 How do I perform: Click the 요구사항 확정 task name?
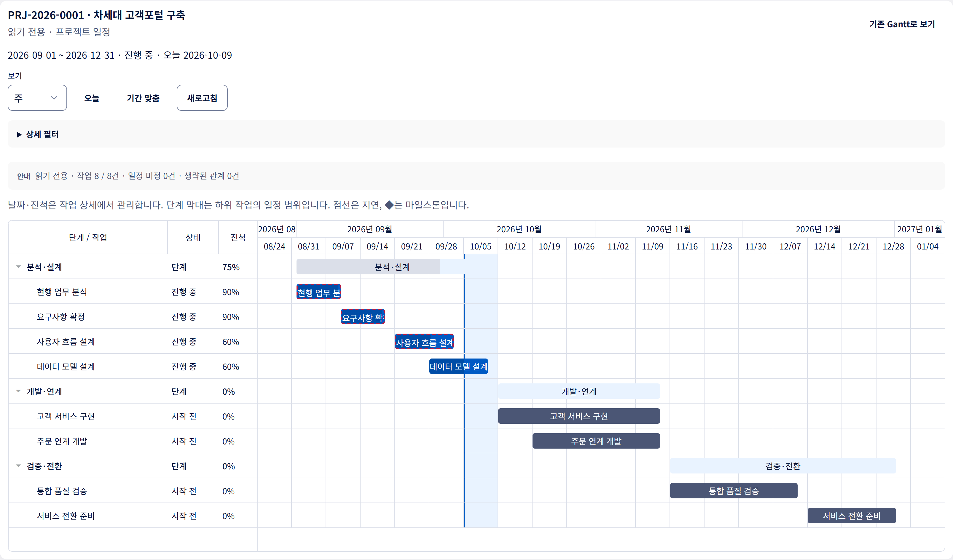(61, 317)
